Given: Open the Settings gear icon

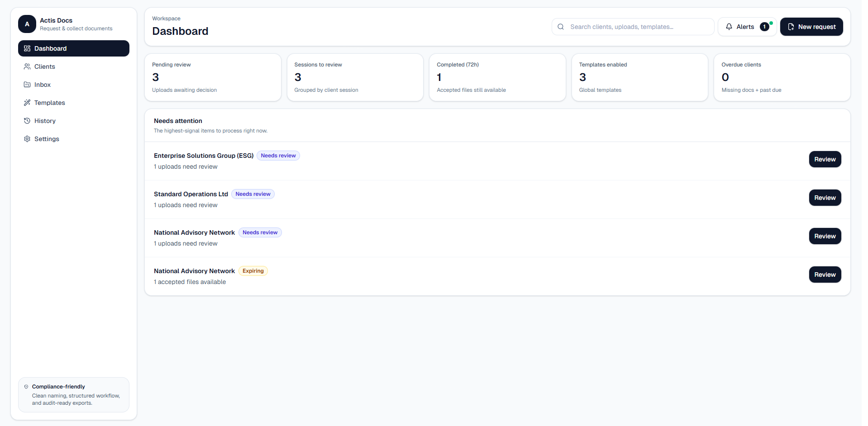Looking at the screenshot, I should click(27, 139).
